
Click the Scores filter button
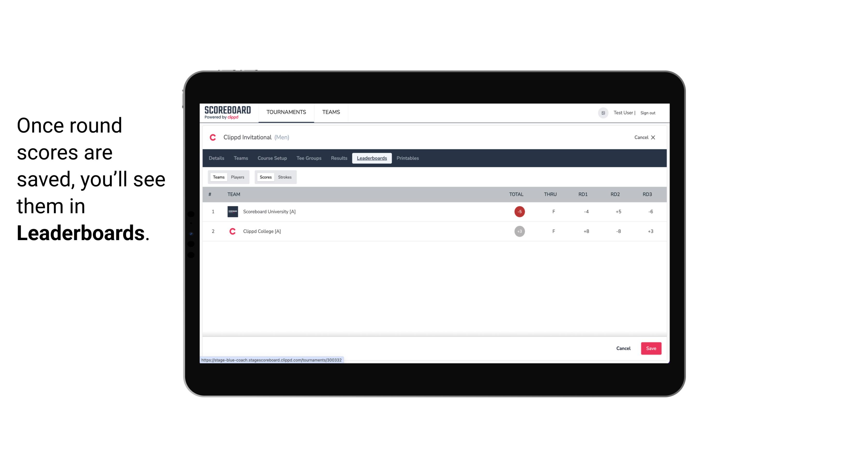pyautogui.click(x=265, y=177)
